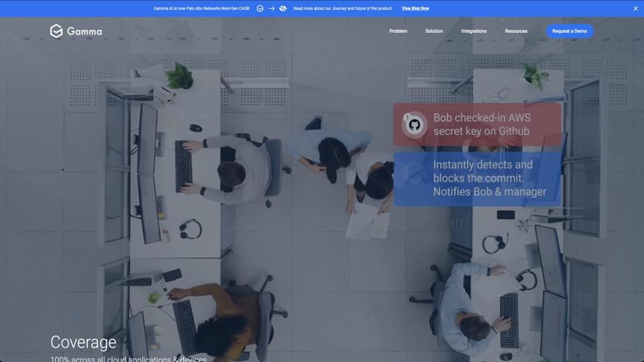
Task: Click the Palo Alto Networks logo icon
Action: 282,9
